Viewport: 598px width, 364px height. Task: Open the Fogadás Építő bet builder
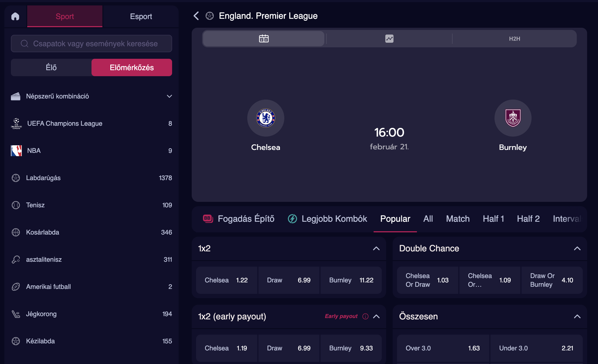click(239, 219)
